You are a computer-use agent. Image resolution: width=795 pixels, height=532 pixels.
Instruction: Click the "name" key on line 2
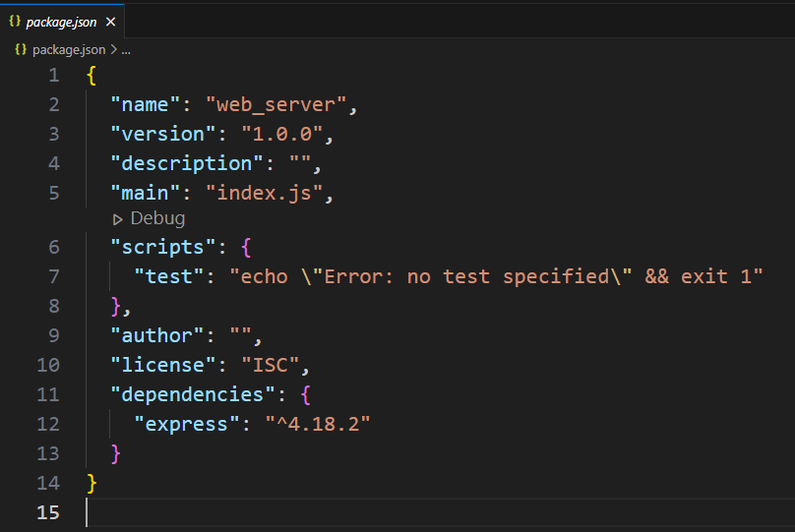coord(146,105)
